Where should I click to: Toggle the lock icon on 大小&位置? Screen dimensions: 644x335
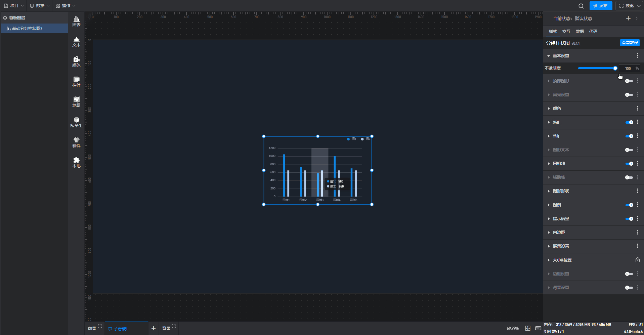pos(637,260)
